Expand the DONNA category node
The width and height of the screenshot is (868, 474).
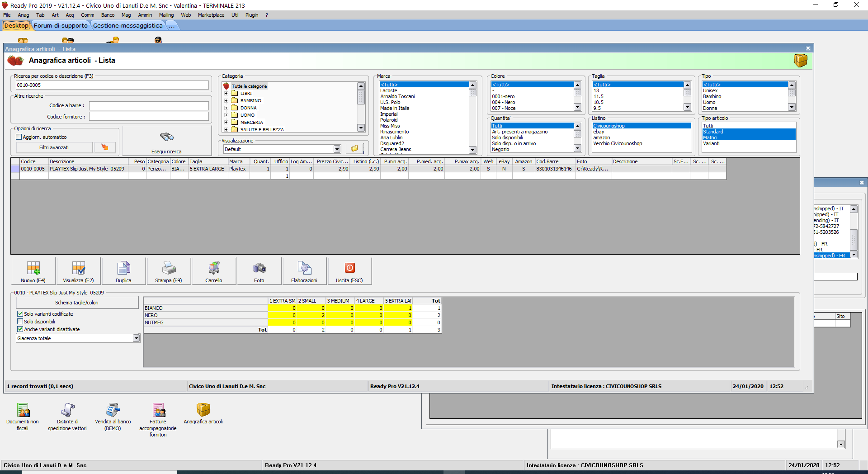point(226,108)
